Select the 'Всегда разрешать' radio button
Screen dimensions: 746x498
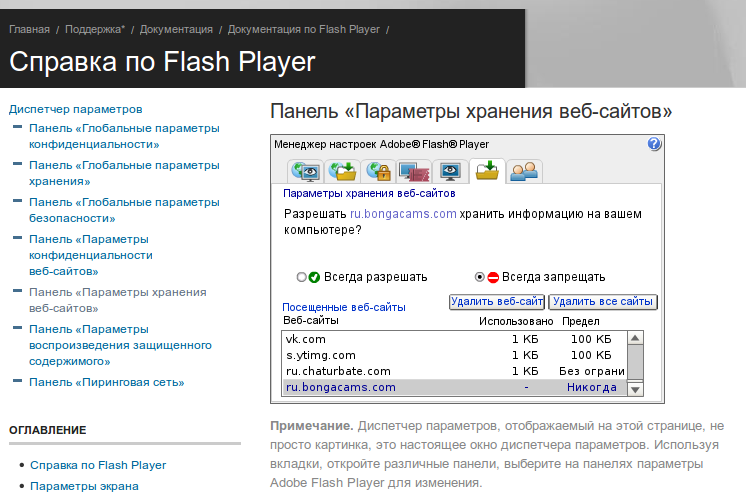(301, 277)
